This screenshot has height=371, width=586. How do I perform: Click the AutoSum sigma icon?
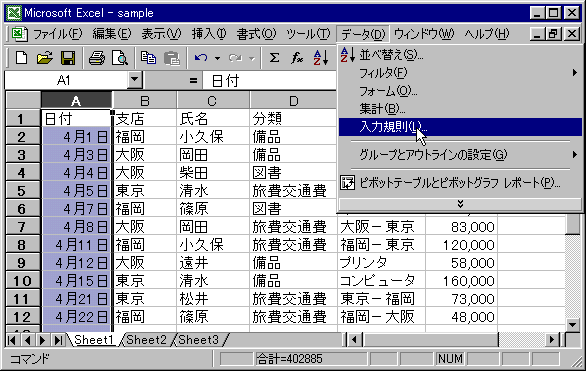coord(274,58)
